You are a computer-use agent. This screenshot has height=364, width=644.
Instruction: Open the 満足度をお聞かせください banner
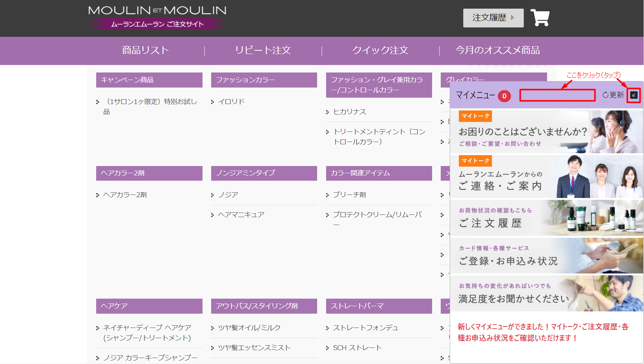click(546, 293)
